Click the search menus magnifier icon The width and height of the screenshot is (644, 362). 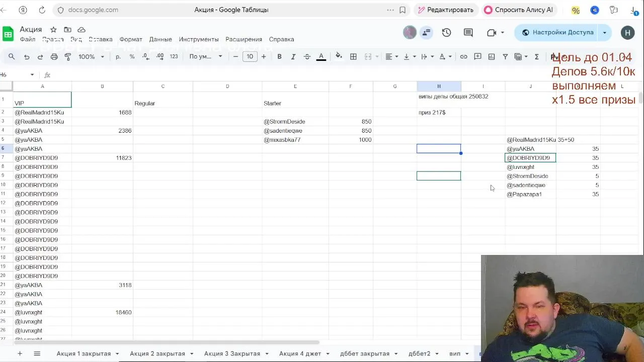pos(12,57)
